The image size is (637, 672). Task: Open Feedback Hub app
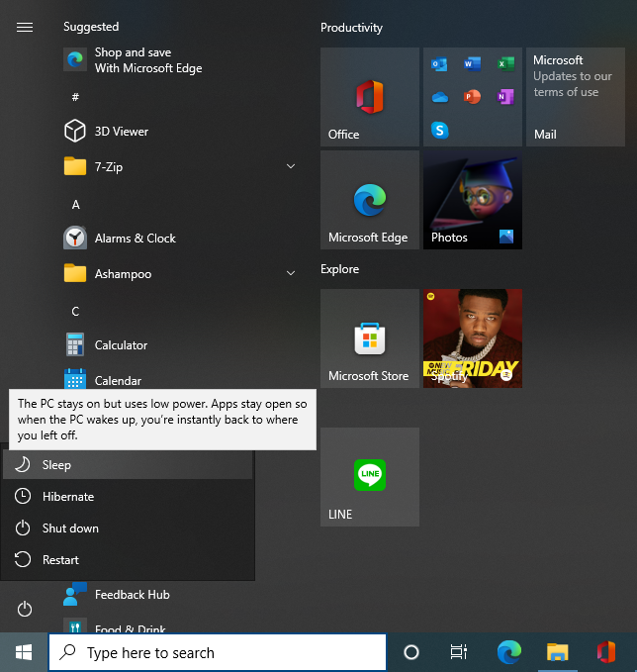[x=180, y=595]
